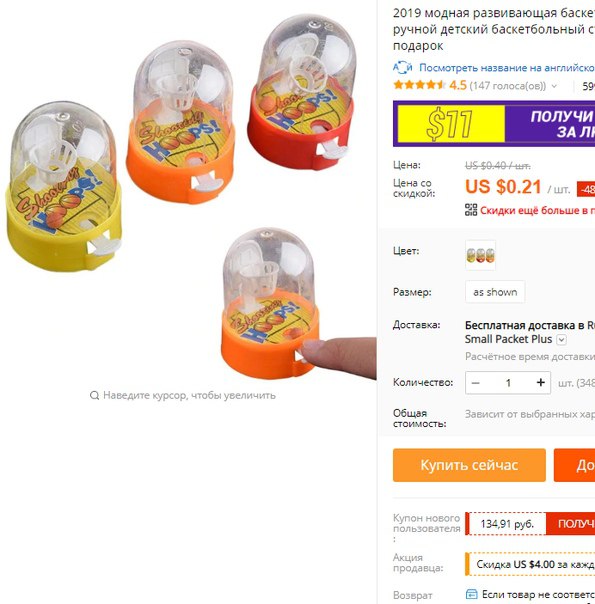Viewport: 595px width, 604px height.
Task: Click the QR code icon near the discount text
Action: pyautogui.click(x=471, y=210)
